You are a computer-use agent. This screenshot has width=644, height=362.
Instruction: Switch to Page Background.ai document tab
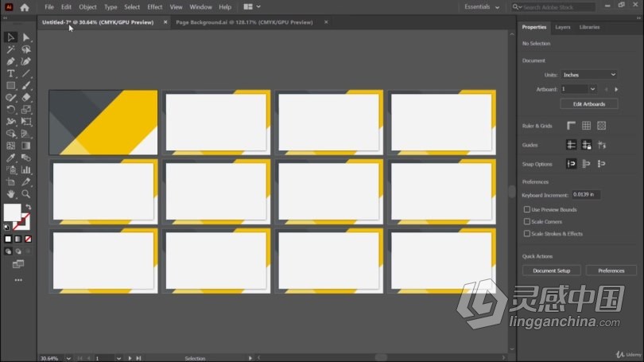tap(244, 22)
